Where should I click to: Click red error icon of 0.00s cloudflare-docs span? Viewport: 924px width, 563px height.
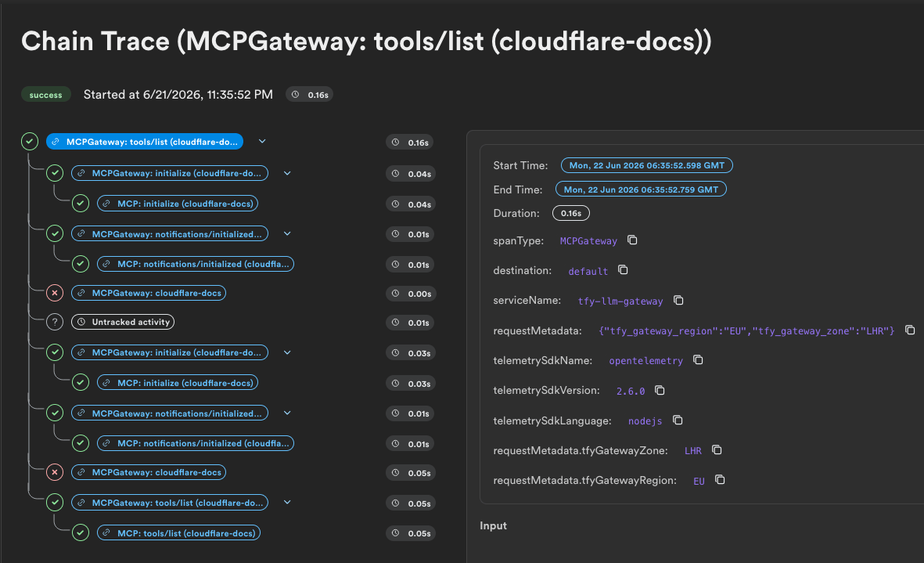pos(55,292)
